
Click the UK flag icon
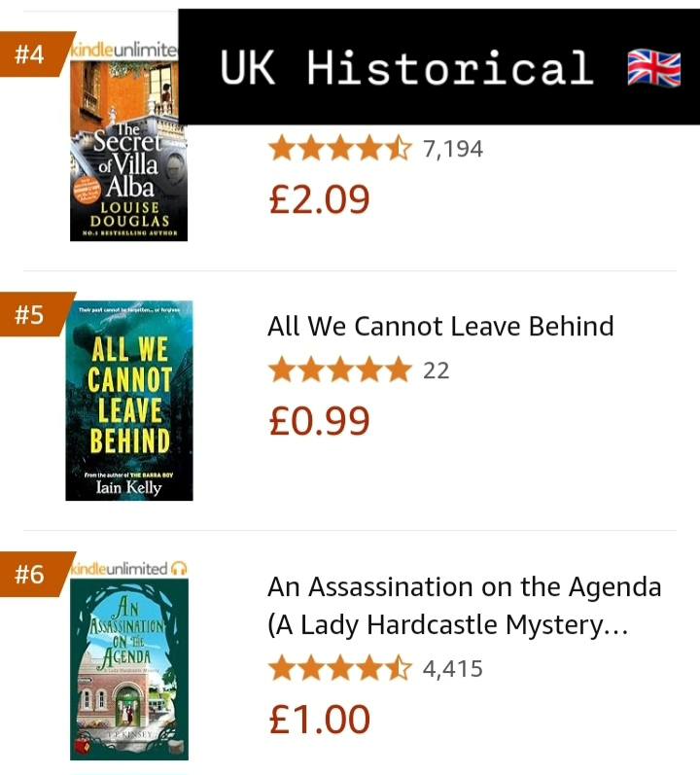coord(653,68)
